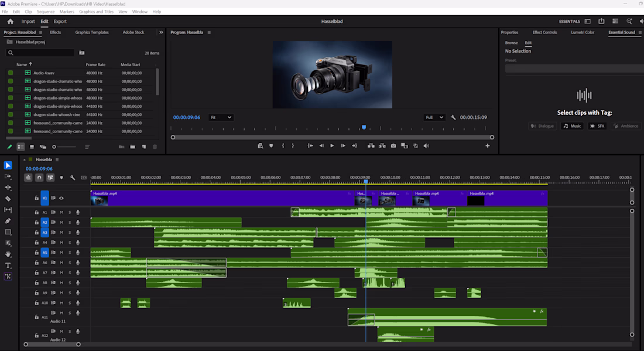Switch to Effect Controls tab
This screenshot has height=351, width=644.
pos(544,32)
